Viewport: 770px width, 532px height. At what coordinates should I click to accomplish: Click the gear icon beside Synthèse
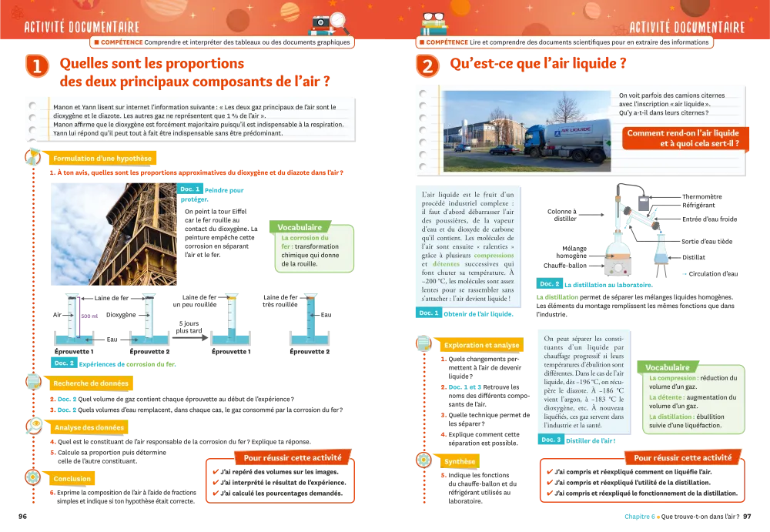coord(423,460)
